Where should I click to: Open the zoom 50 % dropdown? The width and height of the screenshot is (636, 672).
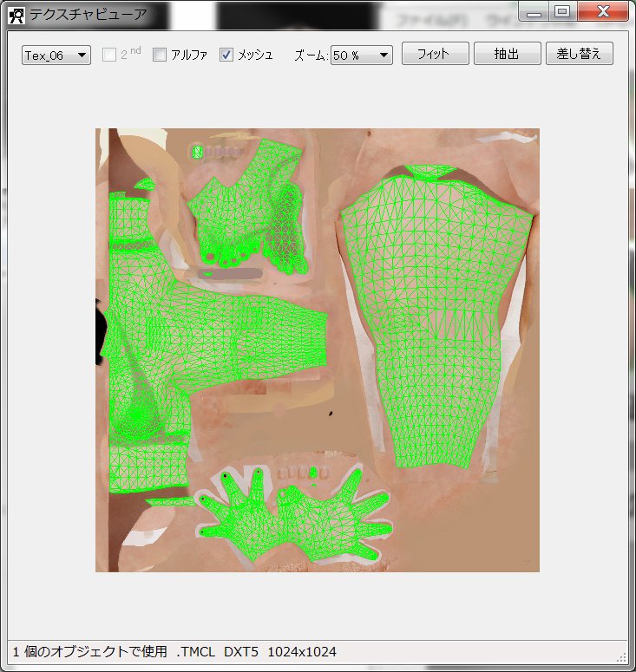(362, 55)
